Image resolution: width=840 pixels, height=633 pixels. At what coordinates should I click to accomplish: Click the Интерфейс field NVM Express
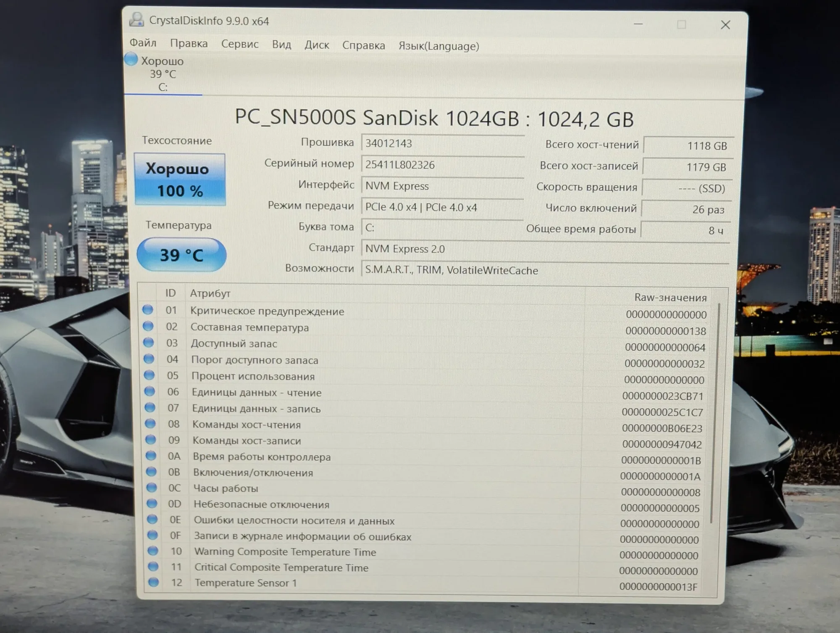[x=442, y=186]
